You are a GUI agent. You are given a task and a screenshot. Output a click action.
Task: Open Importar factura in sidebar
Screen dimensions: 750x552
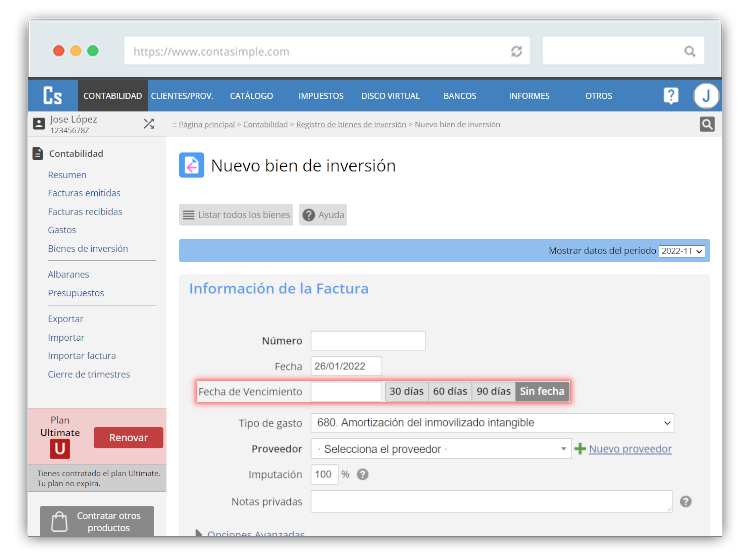82,355
